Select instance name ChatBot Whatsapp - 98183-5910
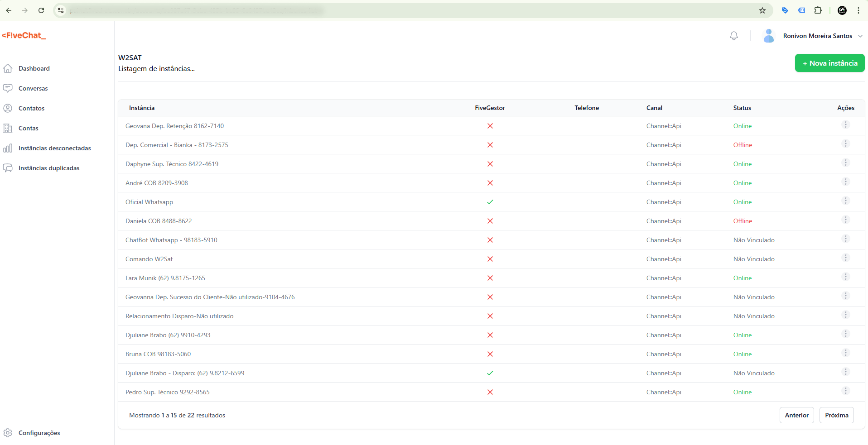 (x=171, y=240)
